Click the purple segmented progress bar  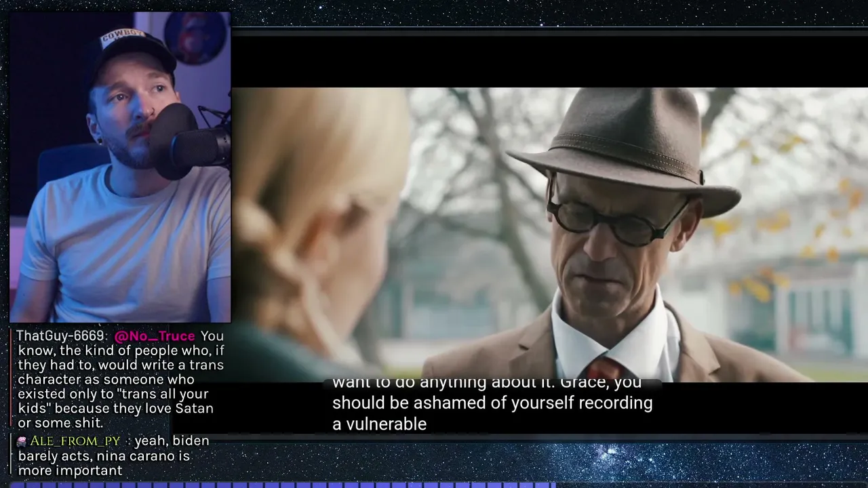coord(283,485)
